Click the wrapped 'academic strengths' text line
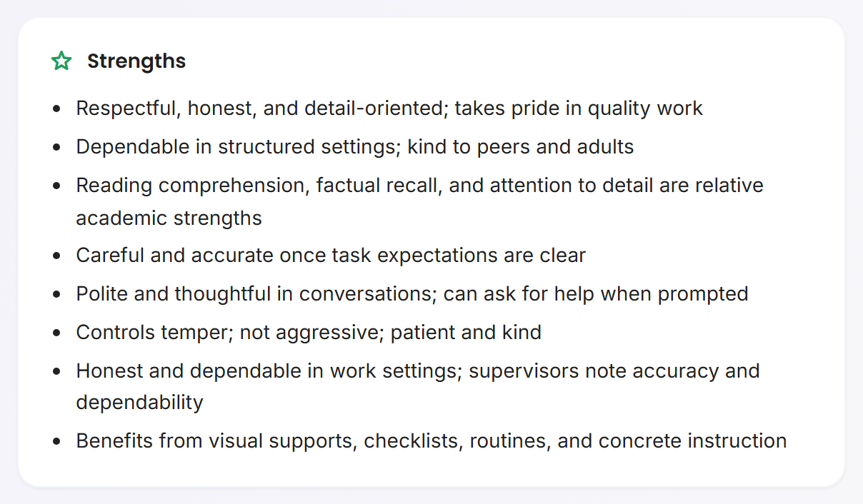 [x=169, y=218]
